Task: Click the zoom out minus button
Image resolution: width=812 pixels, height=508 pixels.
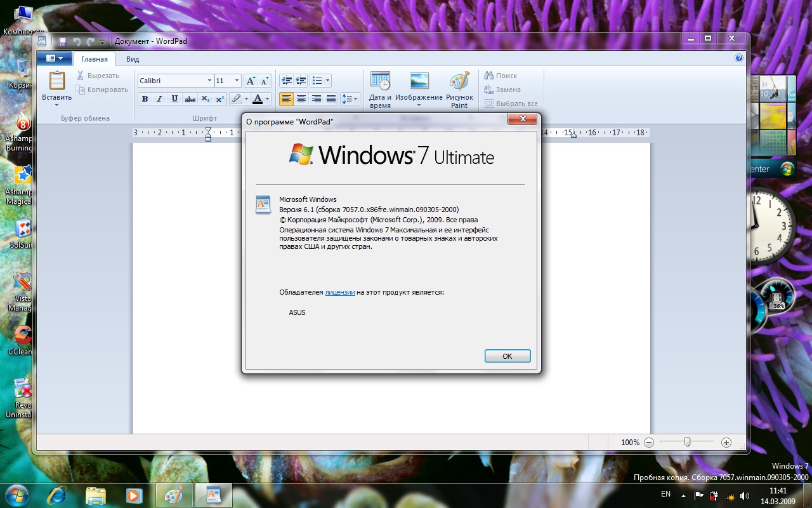Action: 648,443
